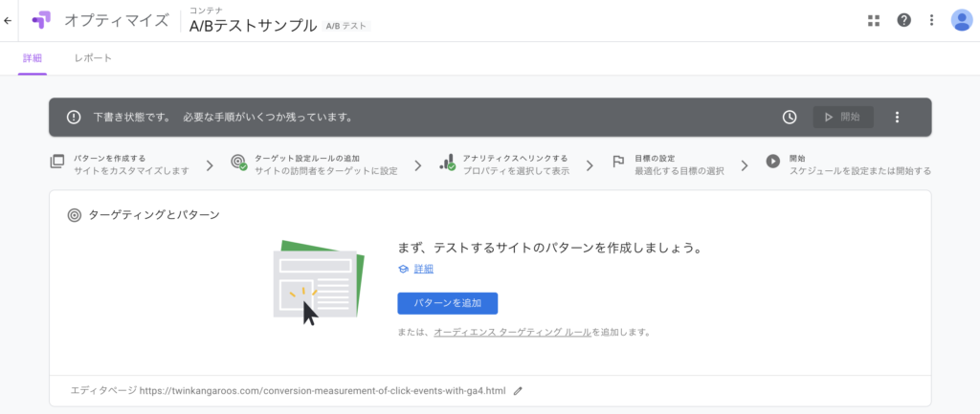Click the A/B テスト type badge
Viewport: 980px width, 414px height.
click(346, 26)
